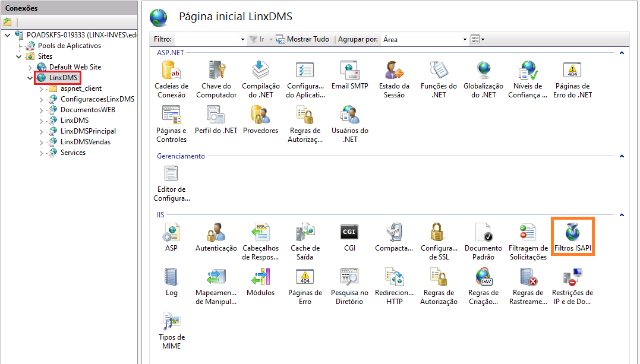Collapse the IIS group section
This screenshot has width=640, height=364.
[x=622, y=214]
